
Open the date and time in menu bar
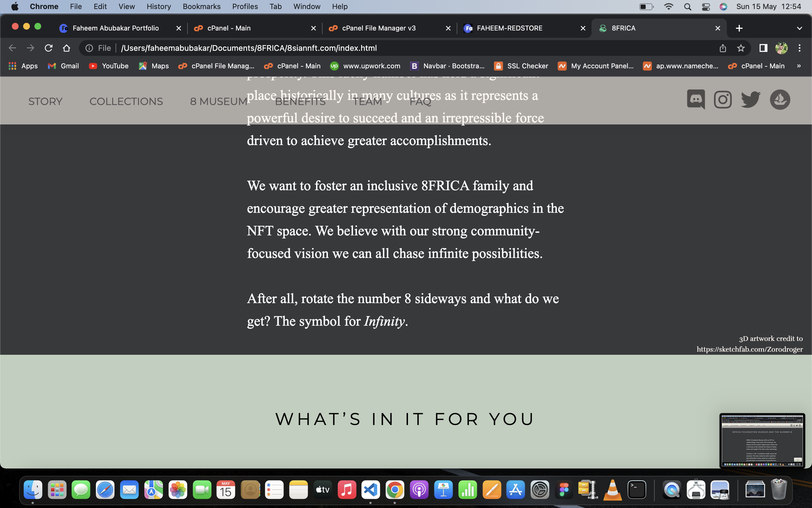tap(769, 7)
